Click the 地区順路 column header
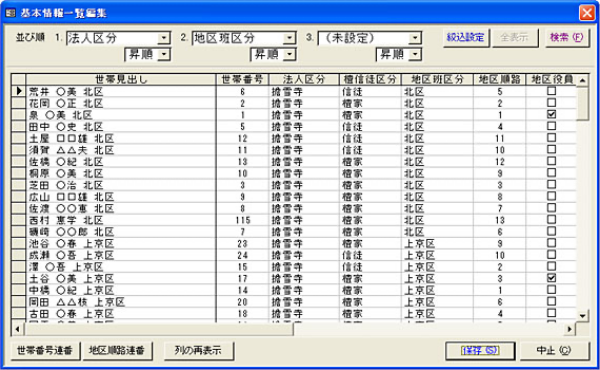 click(499, 80)
